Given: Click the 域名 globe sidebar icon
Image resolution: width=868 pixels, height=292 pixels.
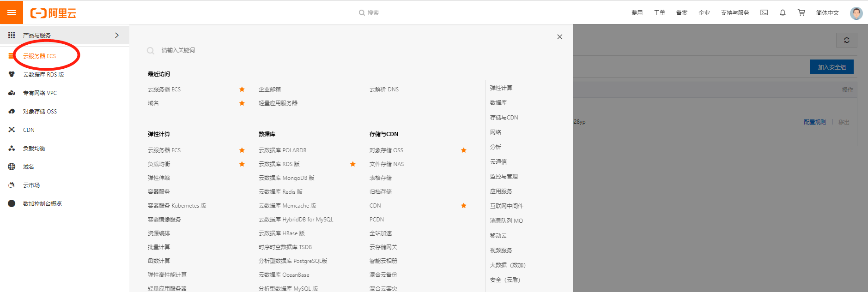Looking at the screenshot, I should (12, 167).
